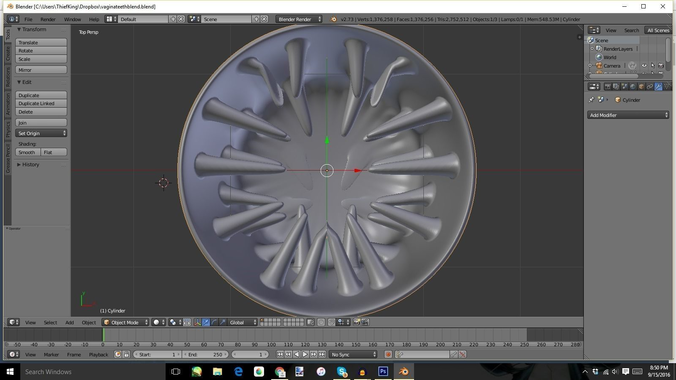Open the pivot point dropdown

click(x=175, y=322)
